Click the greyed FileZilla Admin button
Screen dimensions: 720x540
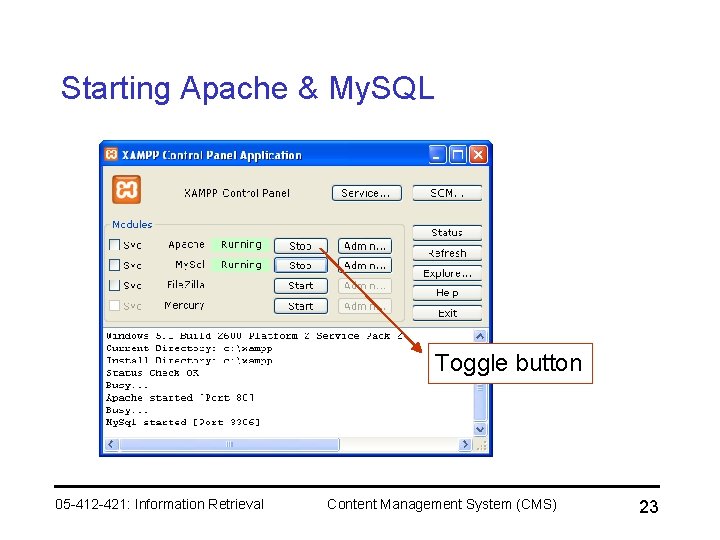[x=365, y=286]
